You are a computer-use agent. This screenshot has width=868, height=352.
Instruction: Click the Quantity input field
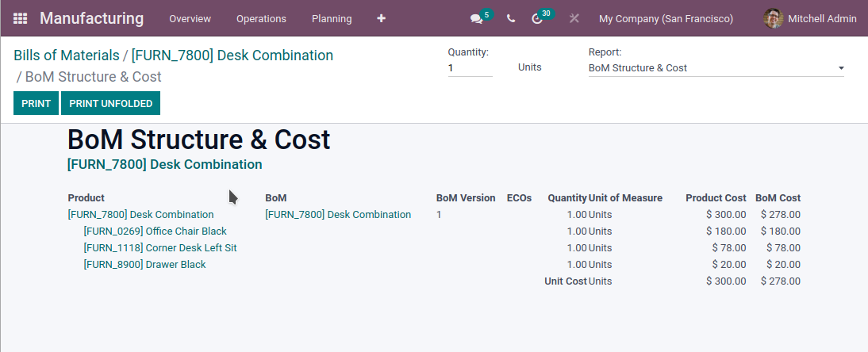tap(470, 68)
